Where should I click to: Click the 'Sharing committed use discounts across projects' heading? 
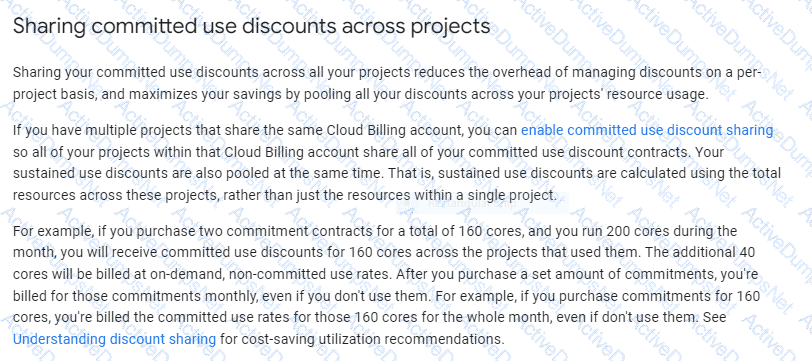pos(251,26)
